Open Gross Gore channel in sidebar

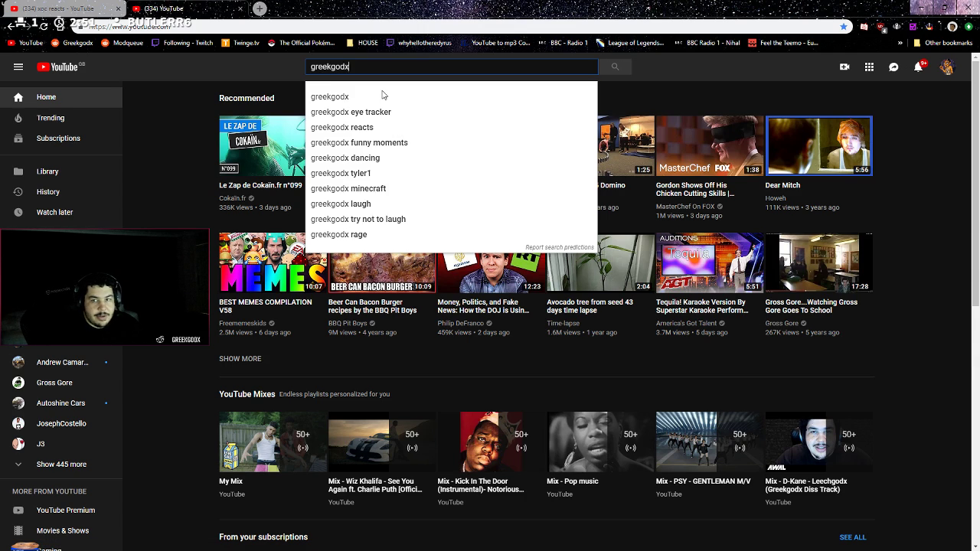pyautogui.click(x=61, y=383)
